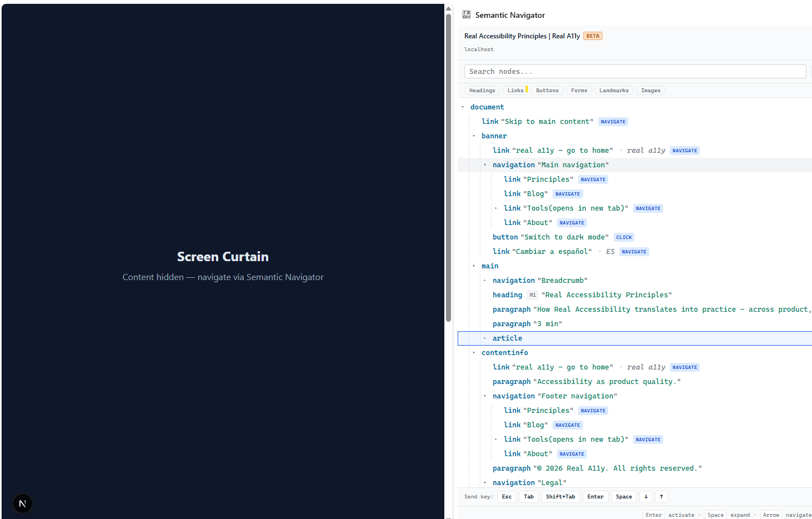Select the Buttons filter chip
Image resolution: width=812 pixels, height=519 pixels.
point(547,91)
